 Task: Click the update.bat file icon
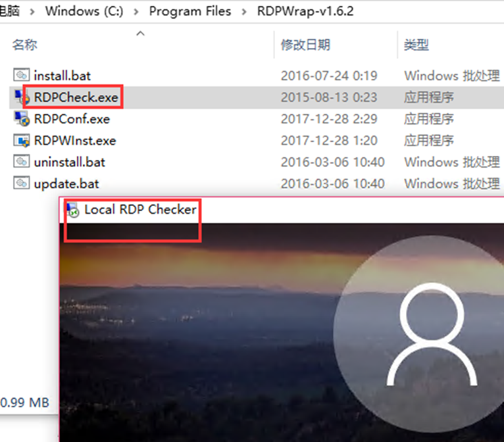[22, 183]
